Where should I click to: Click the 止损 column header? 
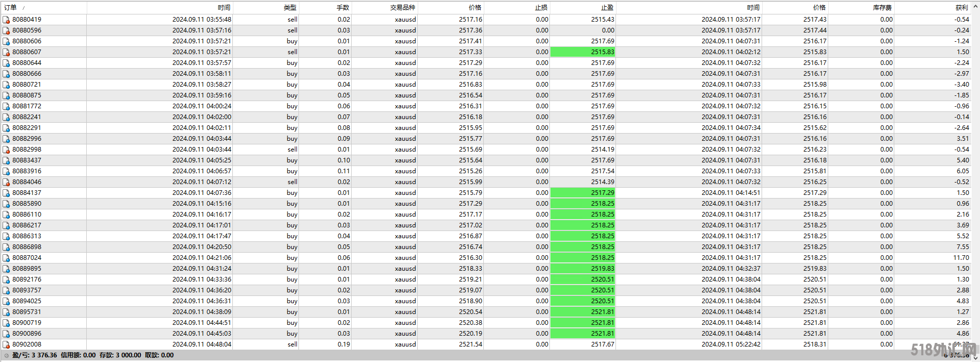tap(541, 7)
